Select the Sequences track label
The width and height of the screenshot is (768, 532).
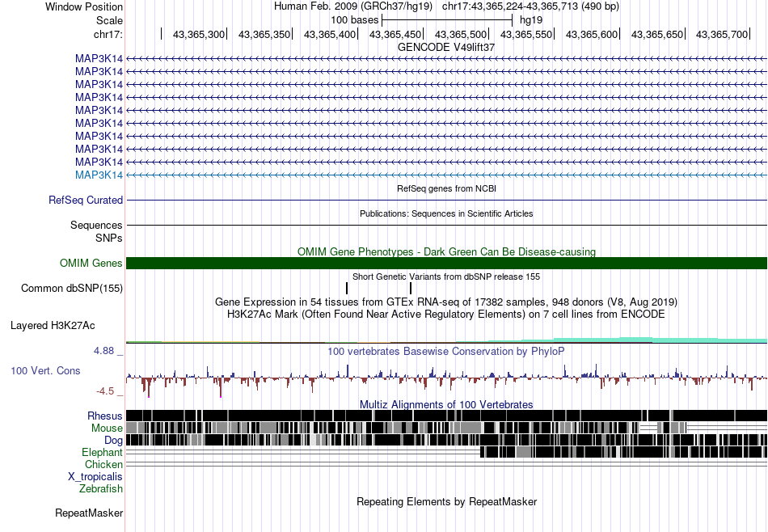96,226
